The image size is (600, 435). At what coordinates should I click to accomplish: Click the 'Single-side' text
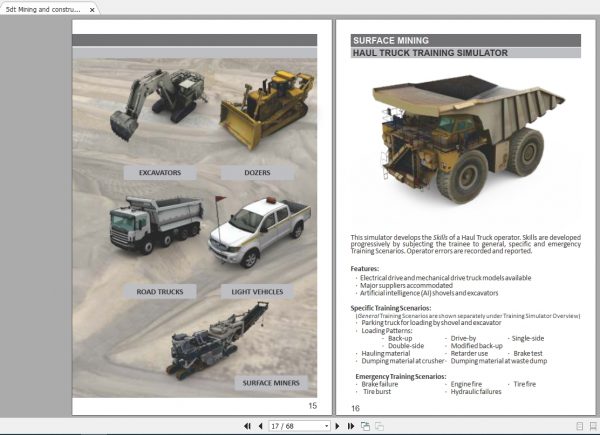[x=528, y=338]
